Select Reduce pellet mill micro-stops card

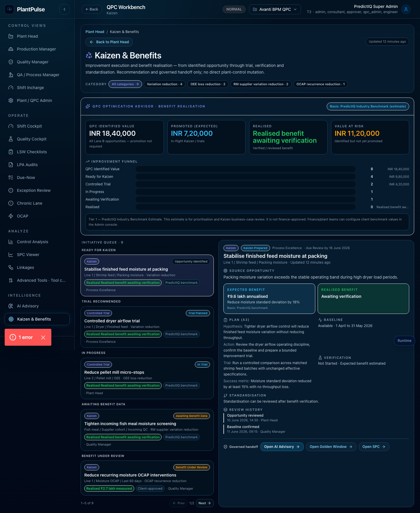pos(147,378)
